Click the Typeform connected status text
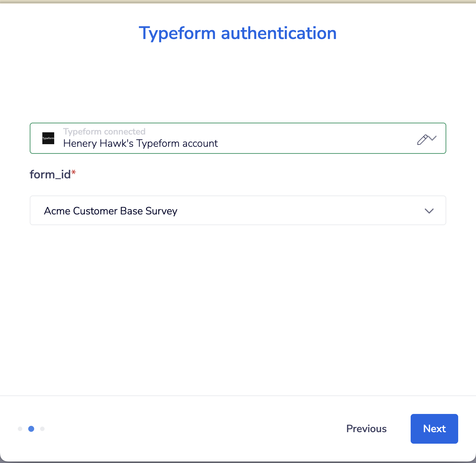This screenshot has width=476, height=463. pyautogui.click(x=104, y=132)
